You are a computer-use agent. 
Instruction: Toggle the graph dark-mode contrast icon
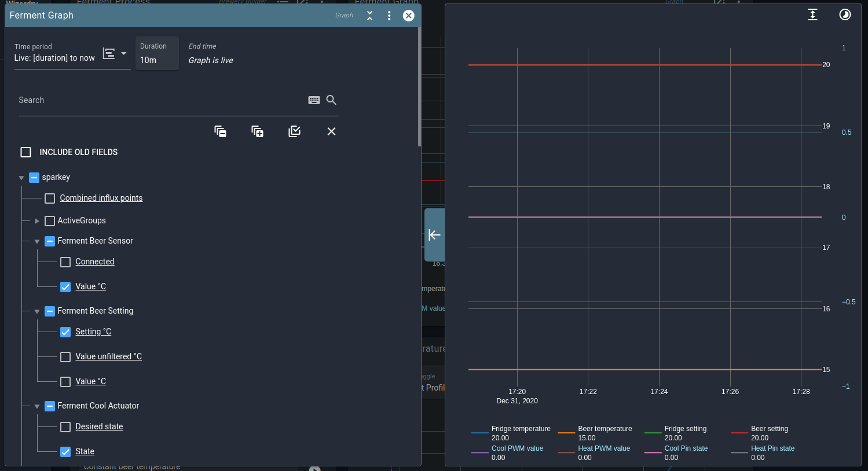845,15
